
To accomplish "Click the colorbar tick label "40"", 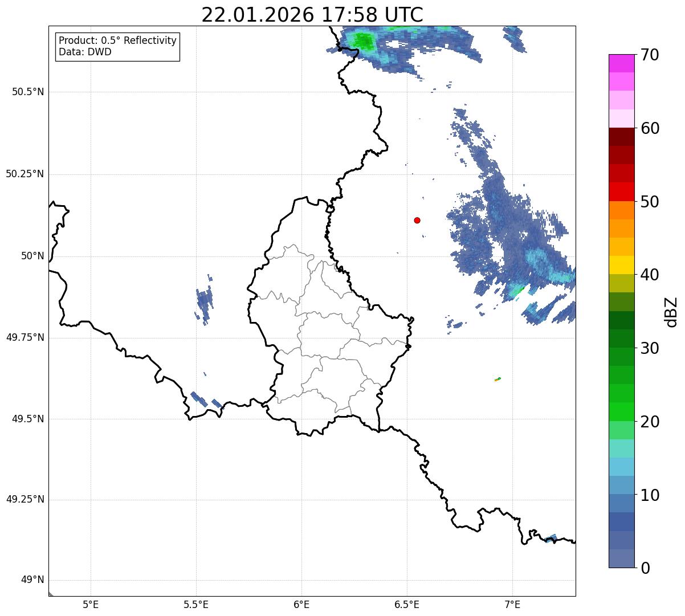I will 650,275.
